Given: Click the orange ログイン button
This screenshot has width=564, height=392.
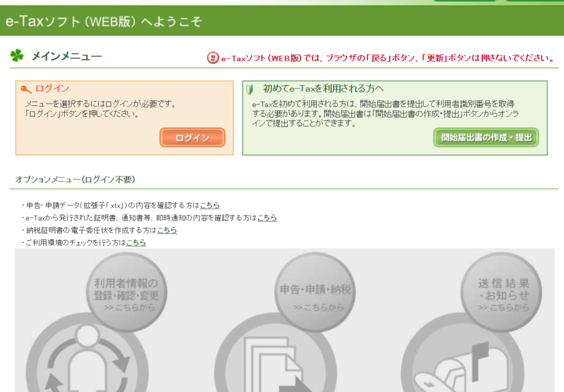Looking at the screenshot, I should tap(192, 138).
